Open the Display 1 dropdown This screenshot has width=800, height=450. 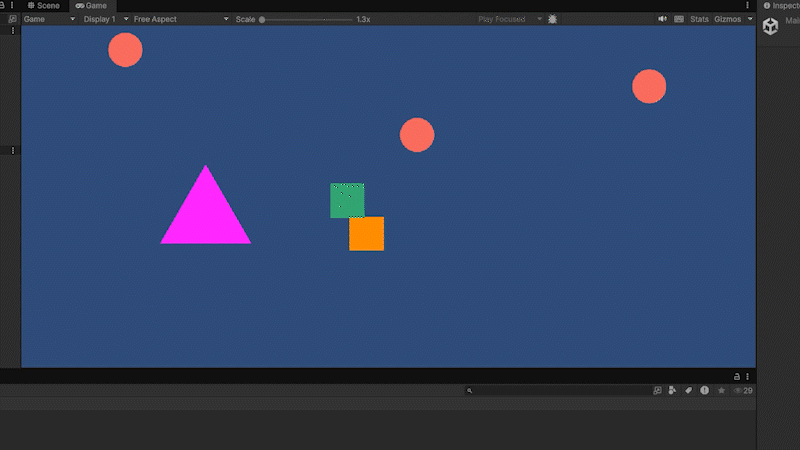point(106,19)
